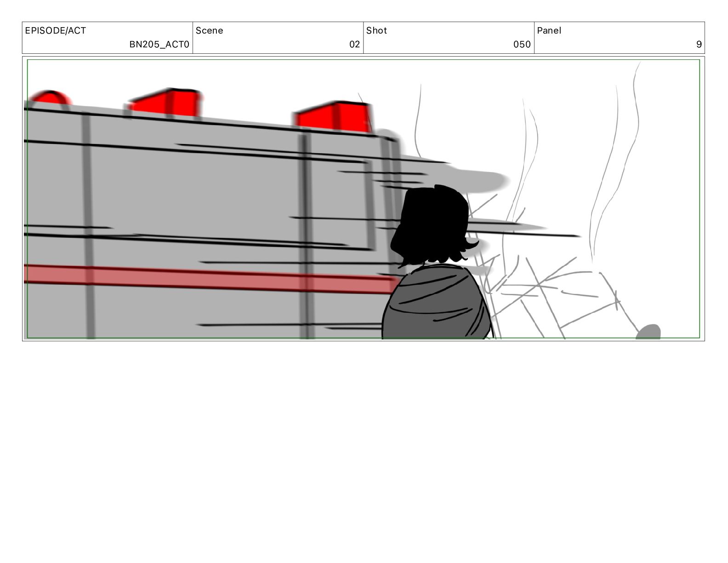The height and width of the screenshot is (563, 728).
Task: Select the shot number 050
Action: pyautogui.click(x=522, y=44)
